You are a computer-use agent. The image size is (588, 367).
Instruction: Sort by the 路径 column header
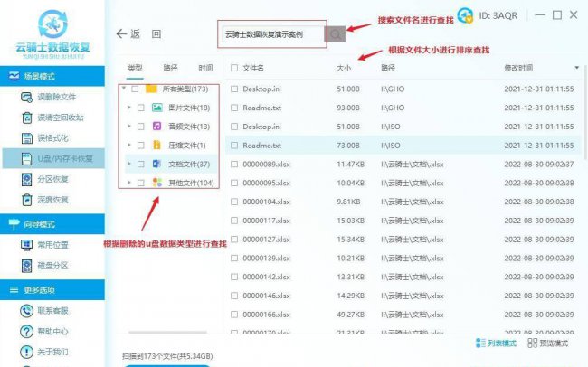388,68
